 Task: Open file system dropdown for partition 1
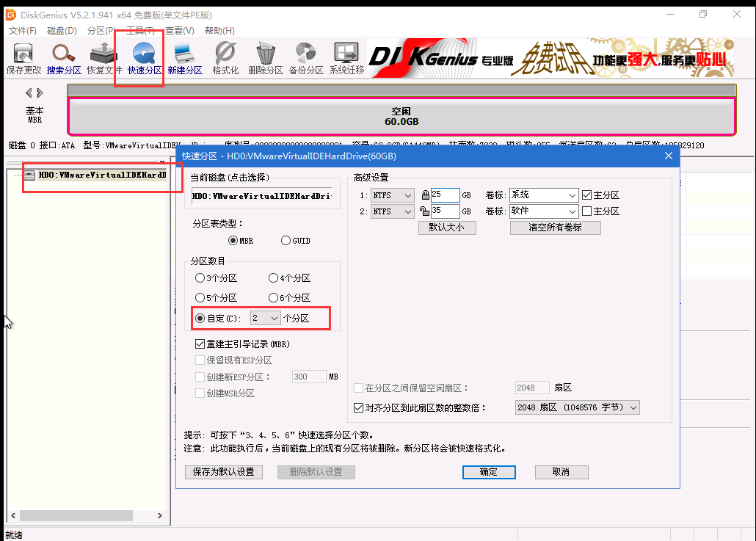pos(392,195)
